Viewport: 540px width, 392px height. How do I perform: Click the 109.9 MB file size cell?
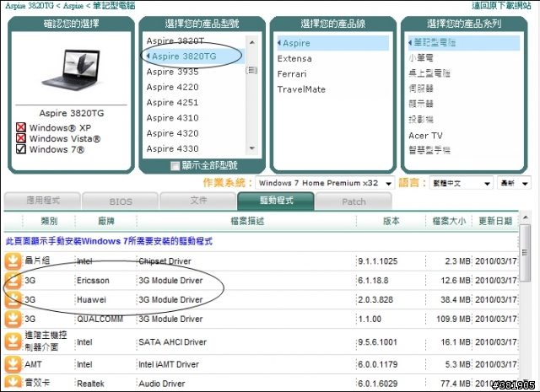pyautogui.click(x=453, y=319)
